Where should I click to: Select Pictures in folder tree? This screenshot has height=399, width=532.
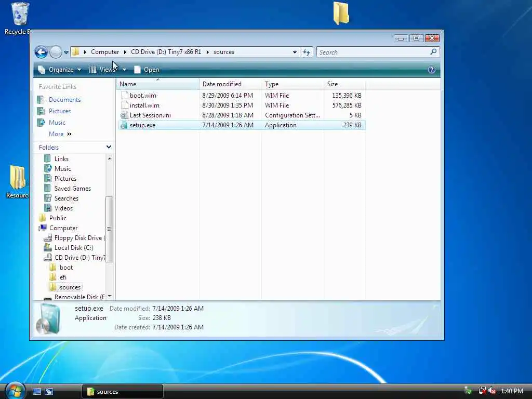[x=65, y=179]
